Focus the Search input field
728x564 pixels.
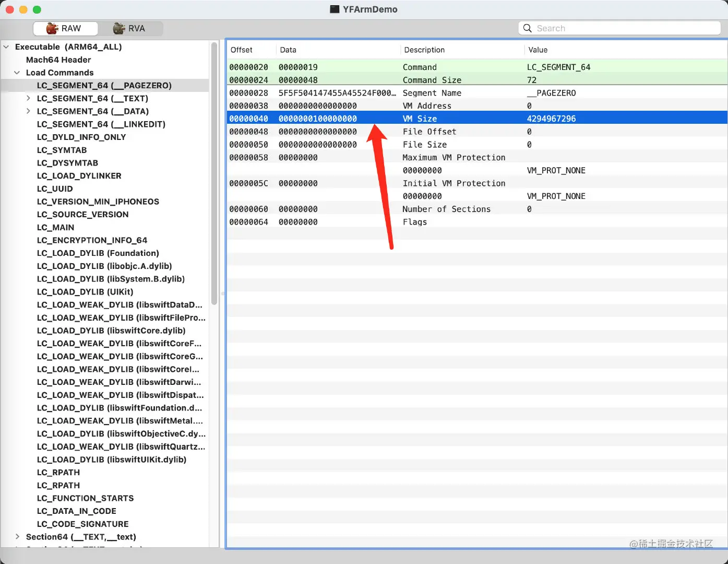click(619, 28)
